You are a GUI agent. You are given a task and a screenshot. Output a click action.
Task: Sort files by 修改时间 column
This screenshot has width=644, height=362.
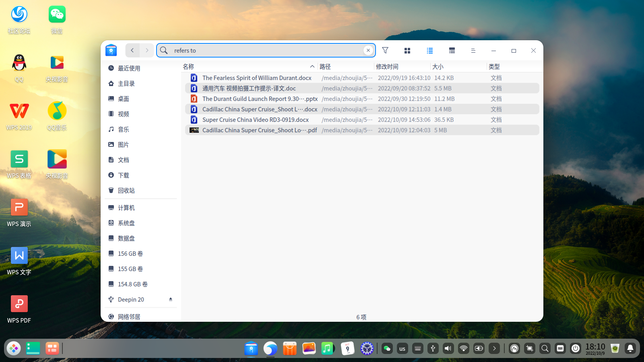pos(402,66)
